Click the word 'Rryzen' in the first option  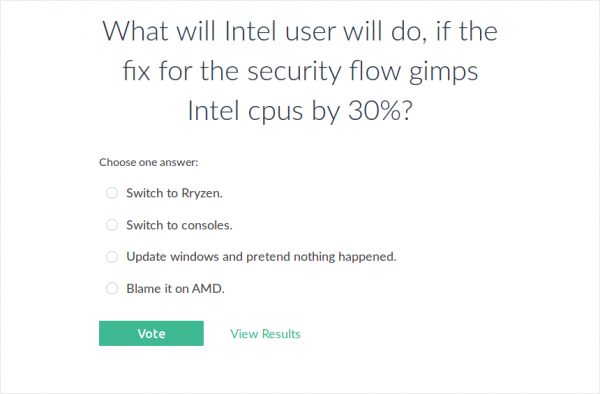coord(200,193)
